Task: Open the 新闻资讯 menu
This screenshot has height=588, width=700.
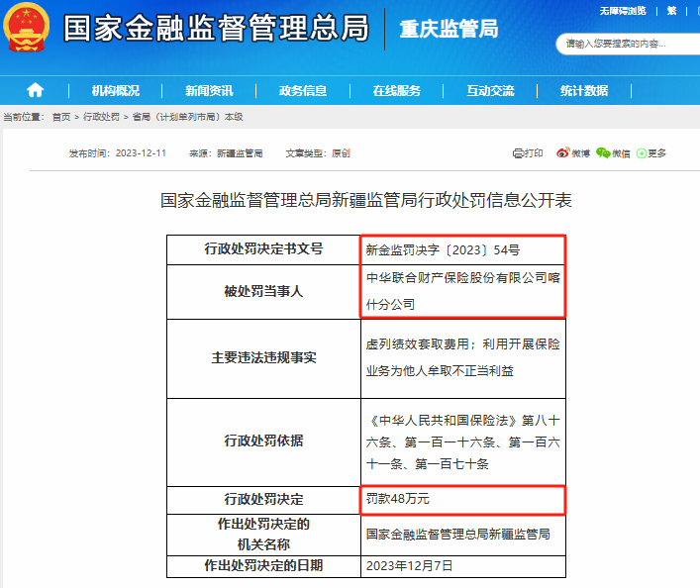Action: coord(209,91)
